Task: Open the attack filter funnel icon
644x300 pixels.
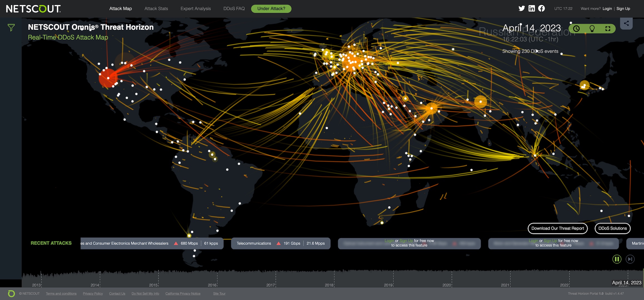Action: click(x=11, y=27)
